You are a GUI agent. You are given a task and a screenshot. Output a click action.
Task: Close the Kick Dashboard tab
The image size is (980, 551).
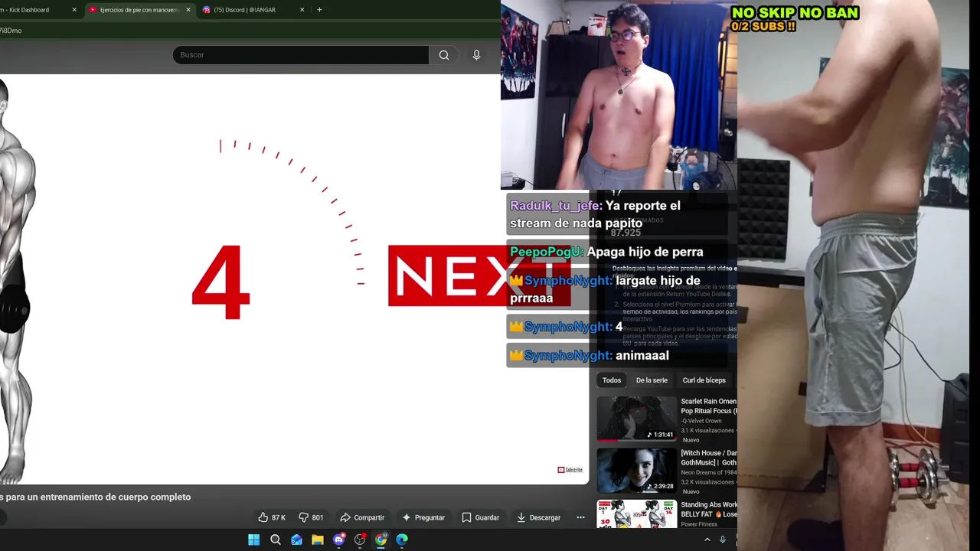pos(74,10)
